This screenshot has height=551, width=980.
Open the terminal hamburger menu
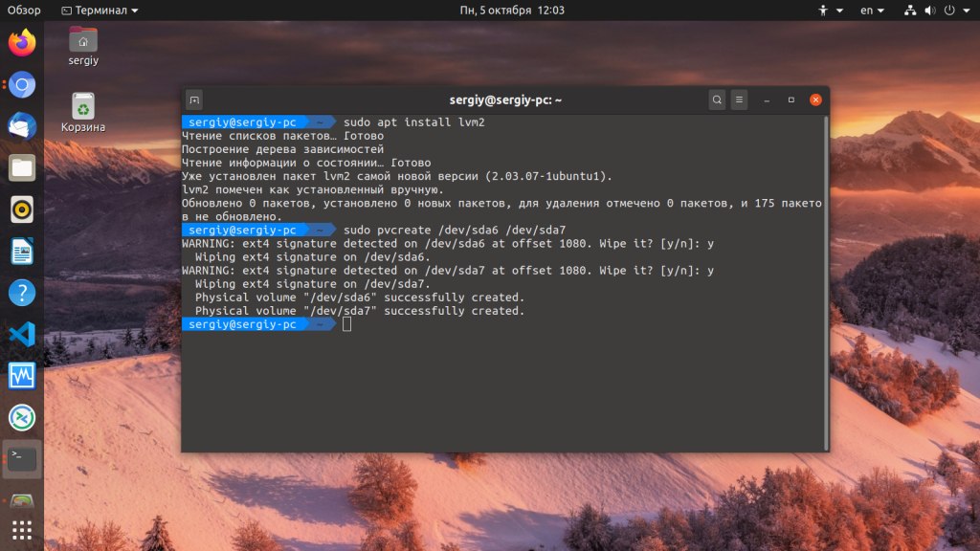(x=739, y=99)
